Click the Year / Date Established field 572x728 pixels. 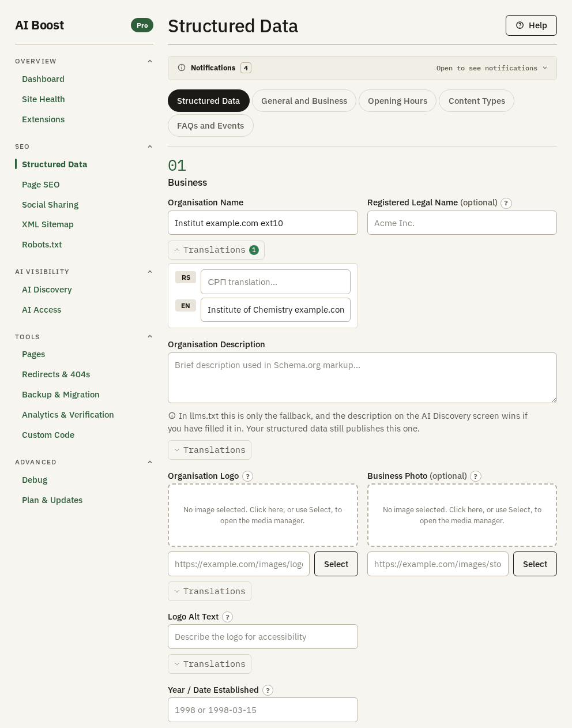[x=263, y=710]
